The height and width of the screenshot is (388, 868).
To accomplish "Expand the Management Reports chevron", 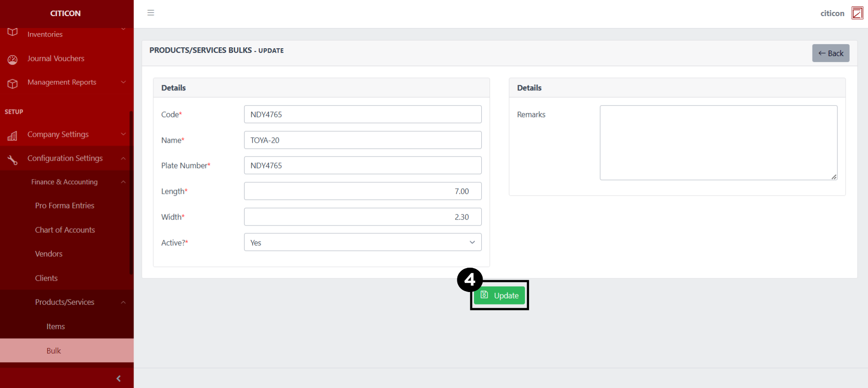I will [123, 82].
